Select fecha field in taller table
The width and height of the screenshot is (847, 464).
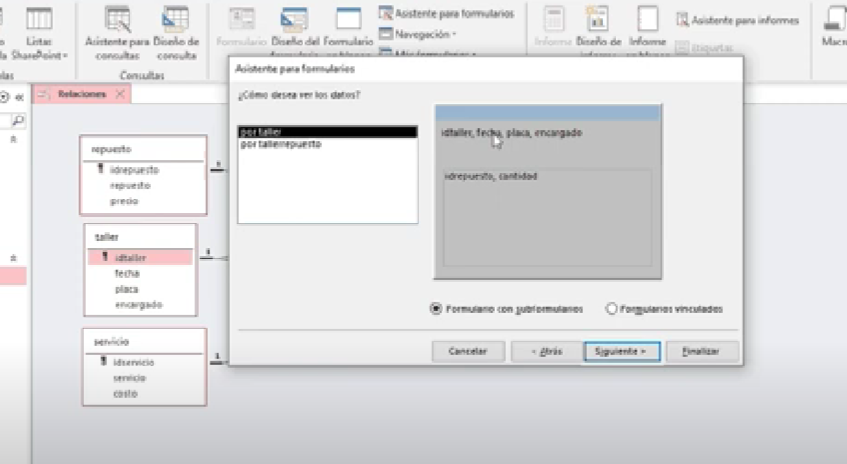127,273
